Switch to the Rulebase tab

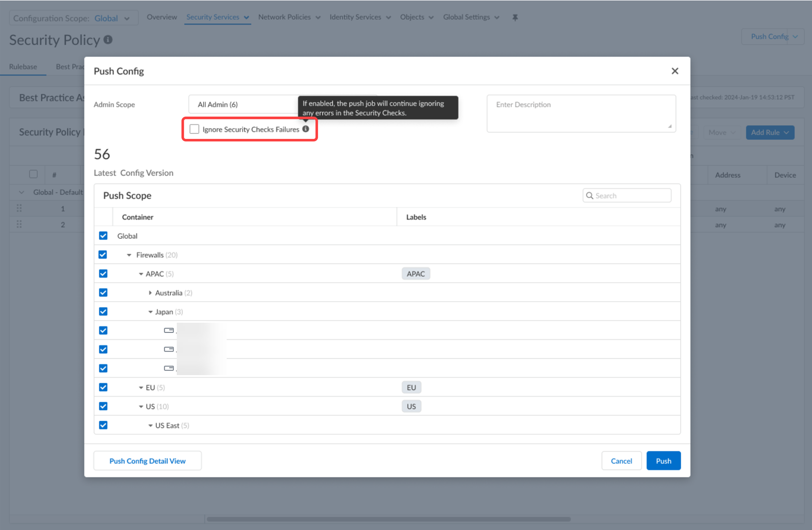point(23,66)
